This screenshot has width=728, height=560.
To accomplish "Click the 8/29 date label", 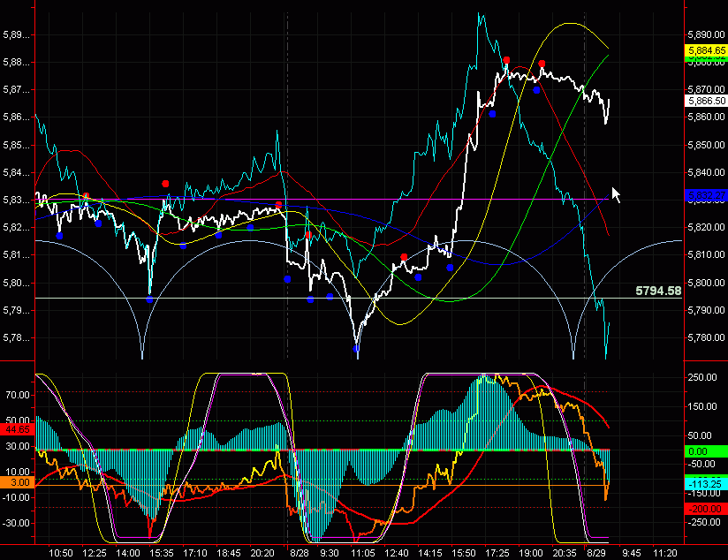I will pyautogui.click(x=596, y=553).
